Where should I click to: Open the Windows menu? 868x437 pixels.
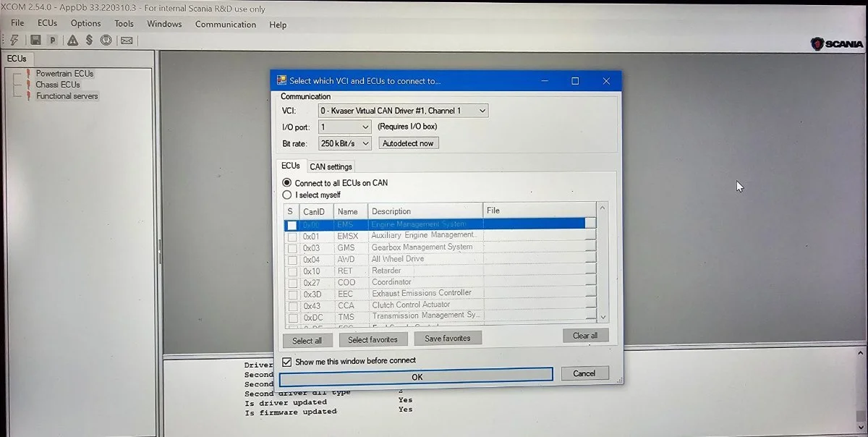(164, 24)
